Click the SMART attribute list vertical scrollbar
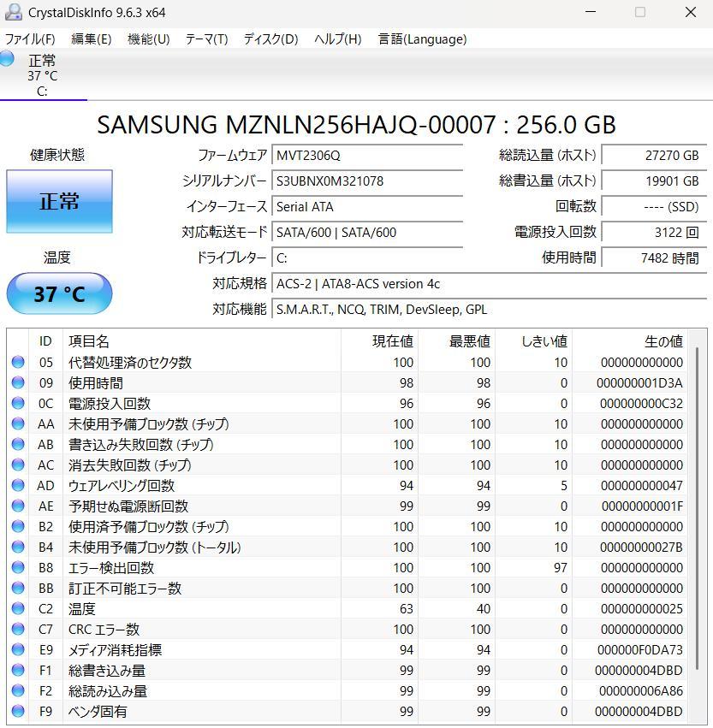713x728 pixels. tap(698, 508)
